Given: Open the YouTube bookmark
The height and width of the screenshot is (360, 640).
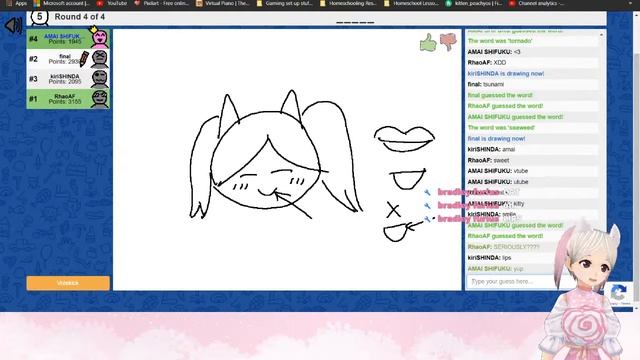Looking at the screenshot, I should pyautogui.click(x=112, y=3).
